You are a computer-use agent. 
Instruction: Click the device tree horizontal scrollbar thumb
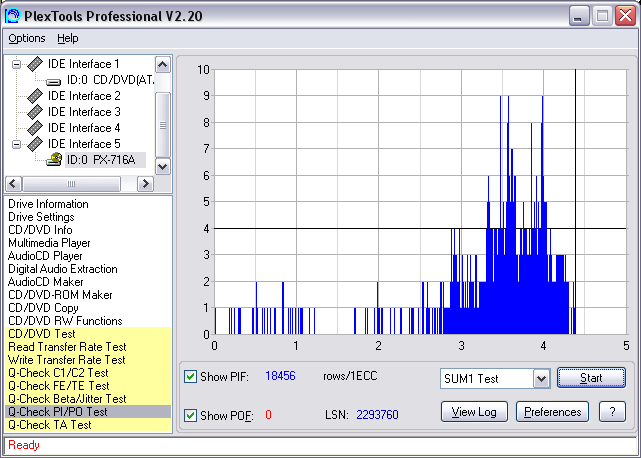72,184
